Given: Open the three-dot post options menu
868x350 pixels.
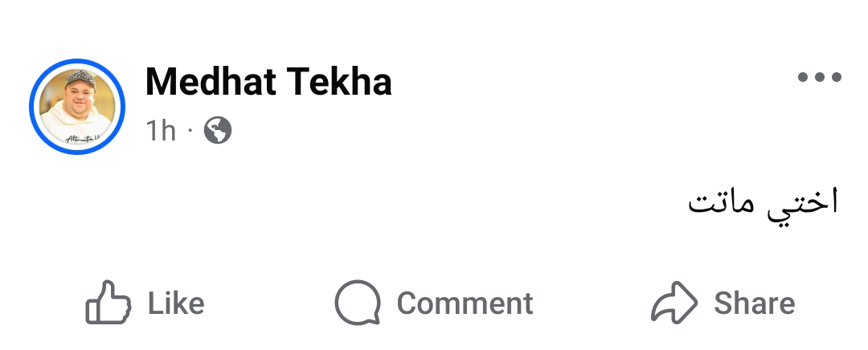Looking at the screenshot, I should click(819, 77).
